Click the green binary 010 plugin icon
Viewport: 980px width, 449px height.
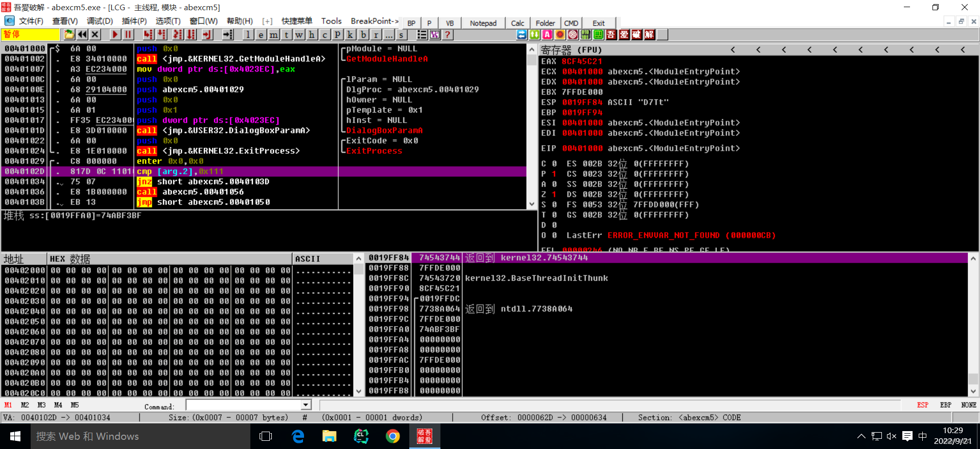(586, 35)
